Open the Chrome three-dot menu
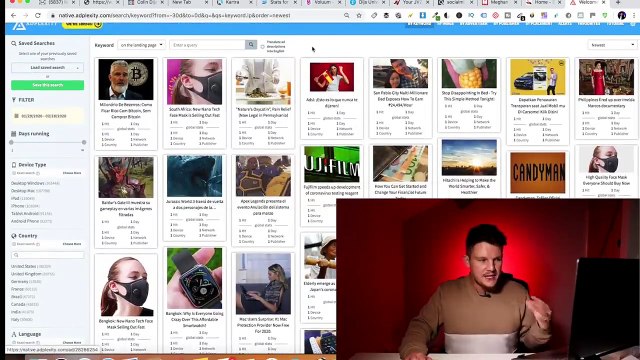Screen dimensions: 640x360 pyautogui.click(x=634, y=16)
